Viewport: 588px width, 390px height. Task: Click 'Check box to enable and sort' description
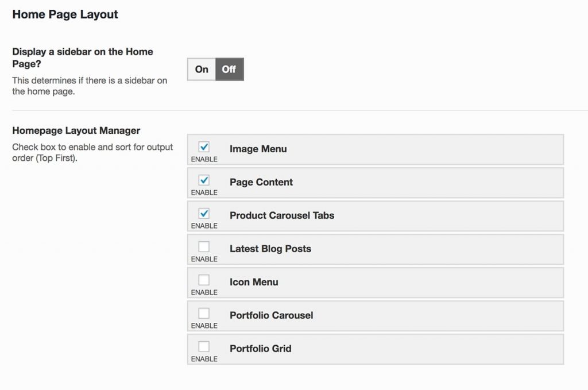(x=92, y=153)
